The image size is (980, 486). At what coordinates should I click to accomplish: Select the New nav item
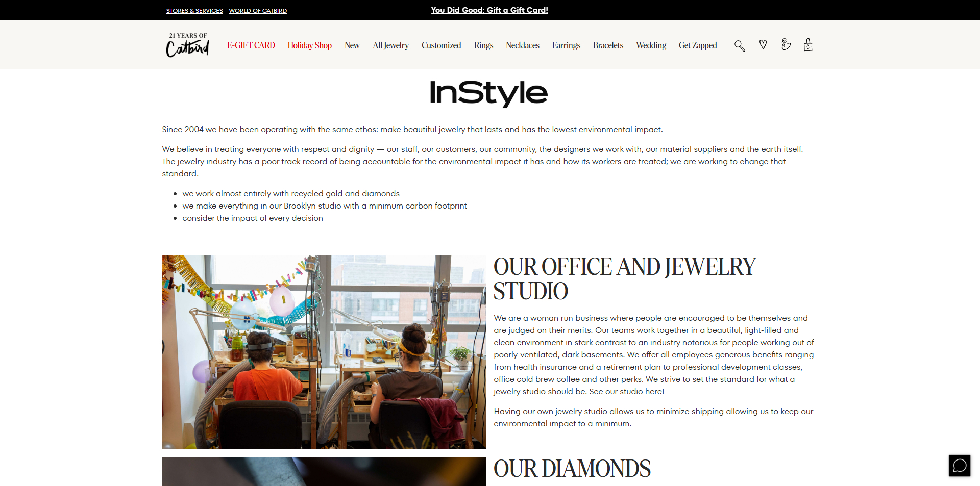[x=352, y=45]
